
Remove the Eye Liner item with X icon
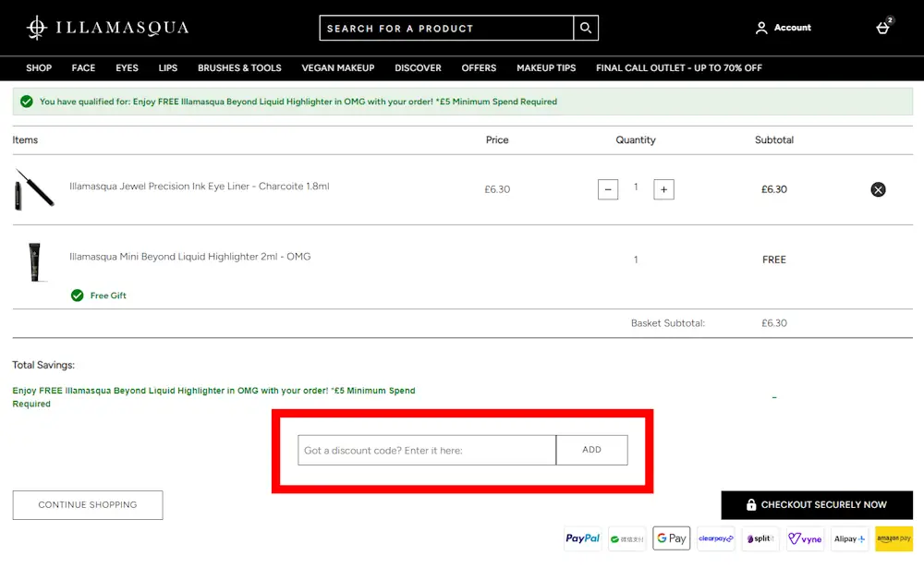878,189
